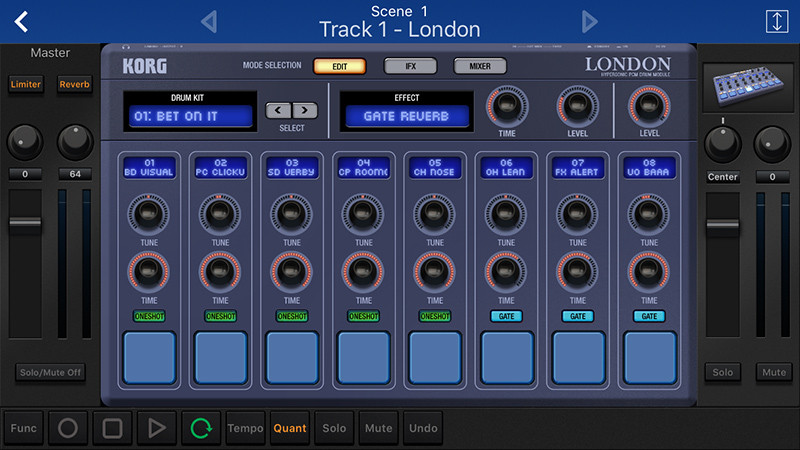Click the track volume fader handle on right
The height and width of the screenshot is (450, 800).
[722, 224]
